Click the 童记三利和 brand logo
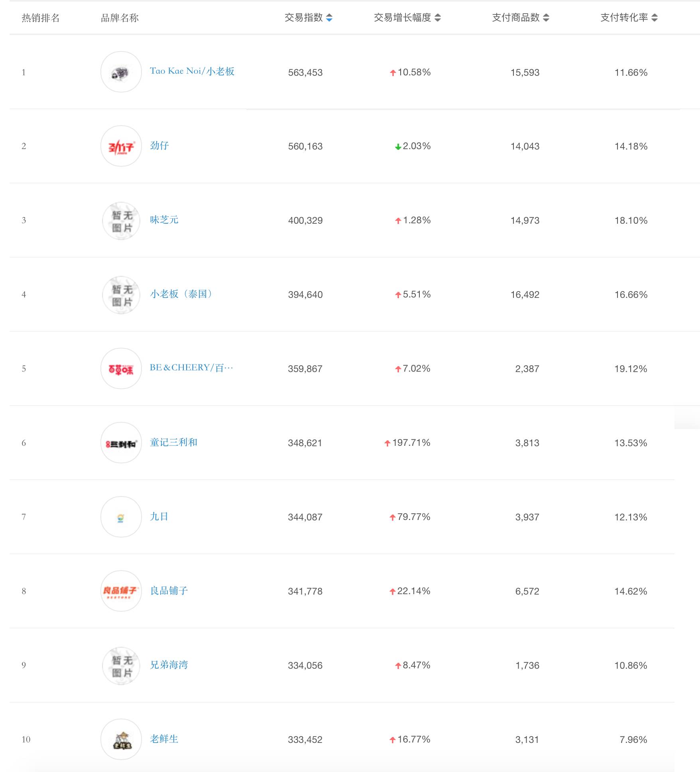 [121, 443]
